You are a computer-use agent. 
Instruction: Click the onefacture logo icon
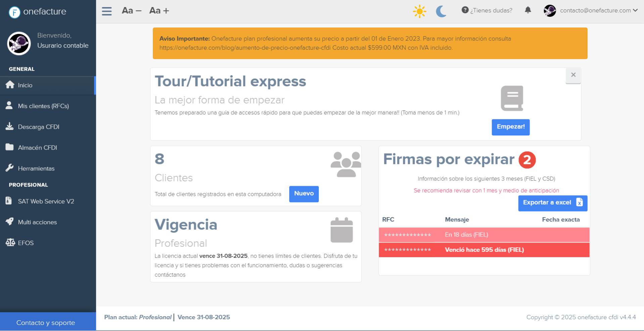tap(14, 12)
